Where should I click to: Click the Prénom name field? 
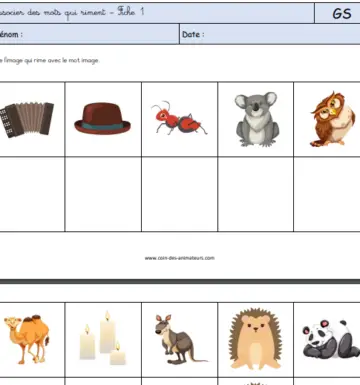[89, 34]
